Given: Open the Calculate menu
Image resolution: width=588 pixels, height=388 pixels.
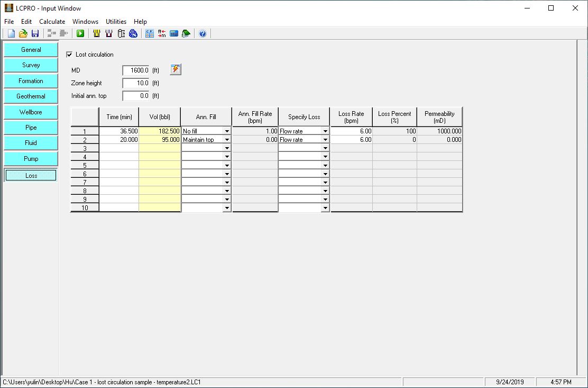Looking at the screenshot, I should coord(52,22).
